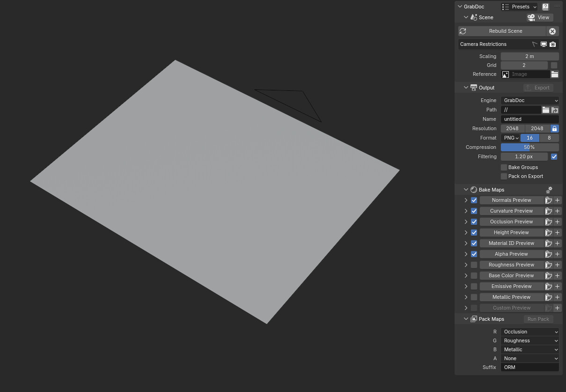566x392 pixels.
Task: Expand the Height Preview settings
Action: pyautogui.click(x=466, y=232)
